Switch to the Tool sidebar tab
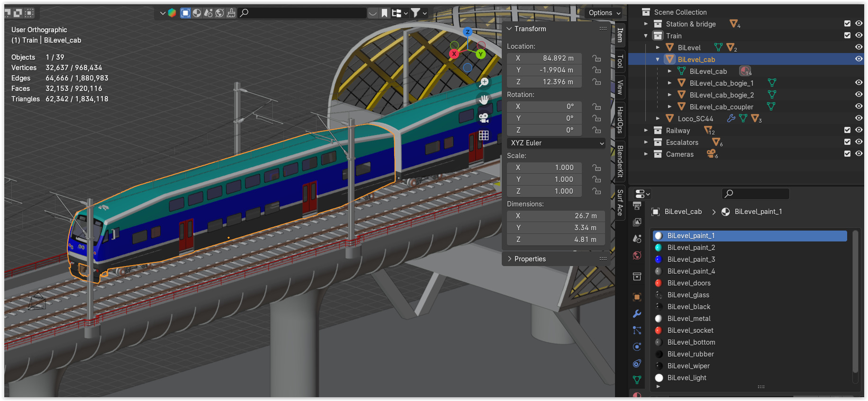Viewport: 868px width, 401px height. (620, 61)
